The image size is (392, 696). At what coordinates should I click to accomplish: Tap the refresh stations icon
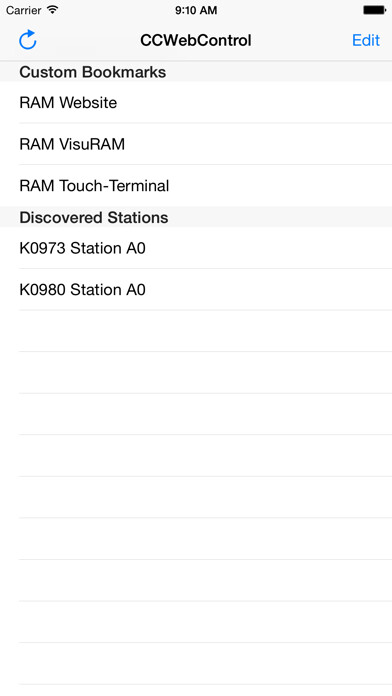point(28,40)
